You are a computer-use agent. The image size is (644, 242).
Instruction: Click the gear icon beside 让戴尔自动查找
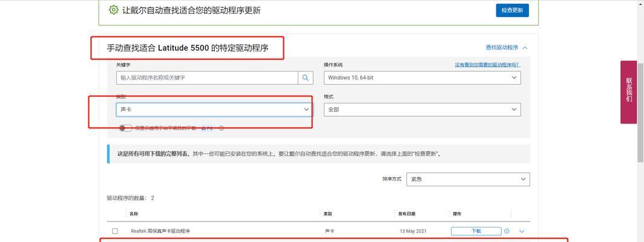[x=113, y=10]
